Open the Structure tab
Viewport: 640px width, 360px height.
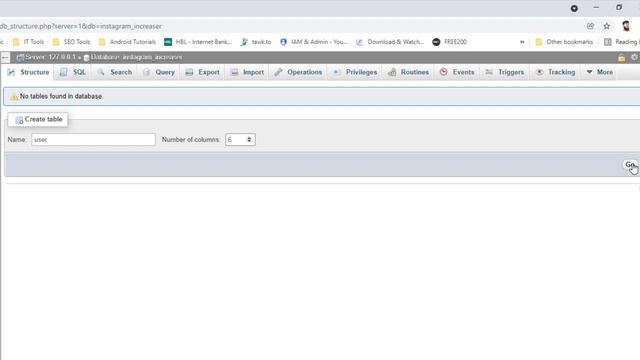tap(29, 72)
